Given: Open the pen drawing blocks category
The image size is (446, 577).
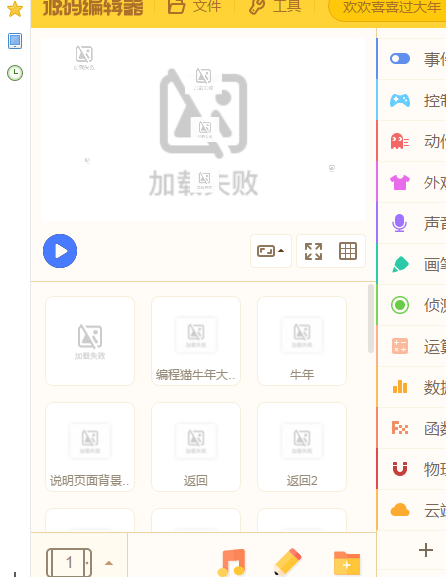Looking at the screenshot, I should (400, 264).
